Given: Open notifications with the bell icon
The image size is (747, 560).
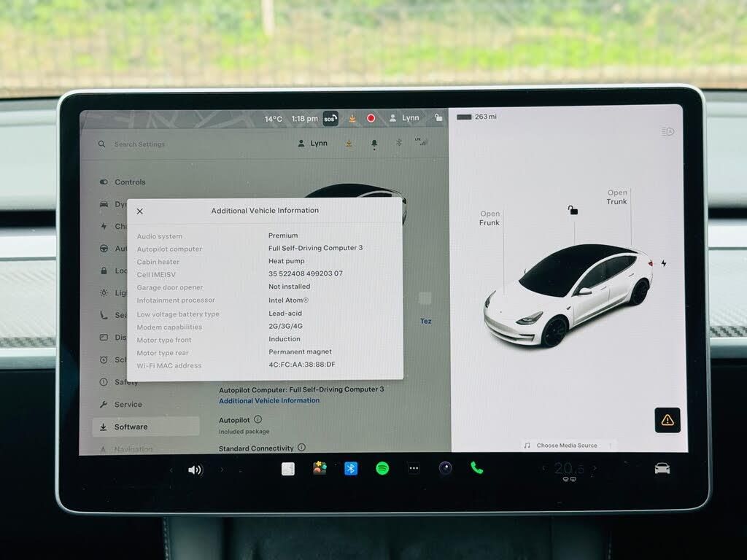Looking at the screenshot, I should (x=374, y=144).
